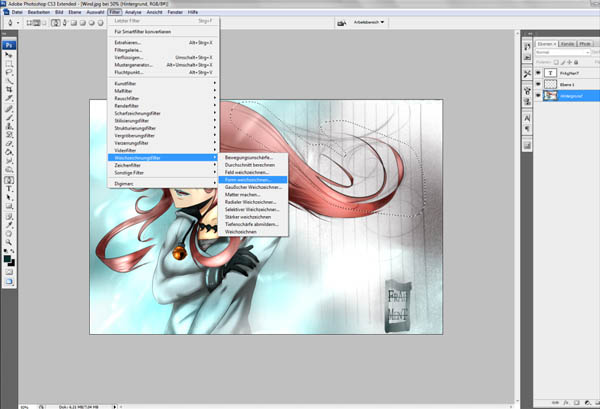Select the Type tool

click(x=9, y=189)
